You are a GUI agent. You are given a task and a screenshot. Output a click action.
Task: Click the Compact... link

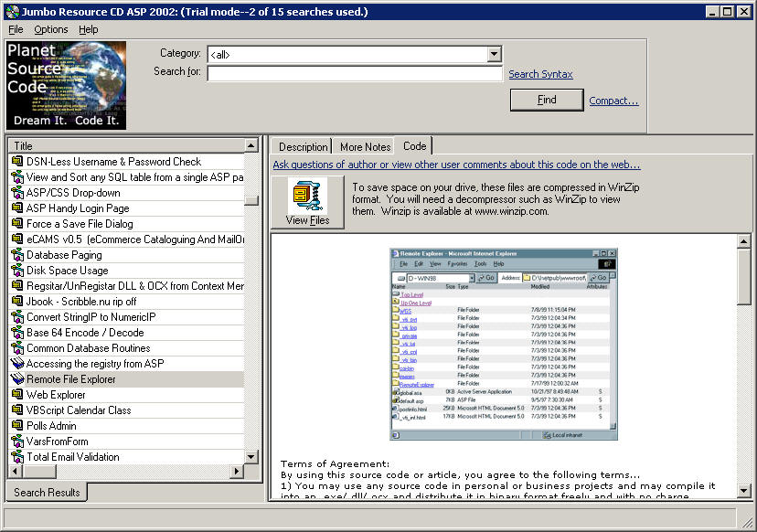coord(613,101)
